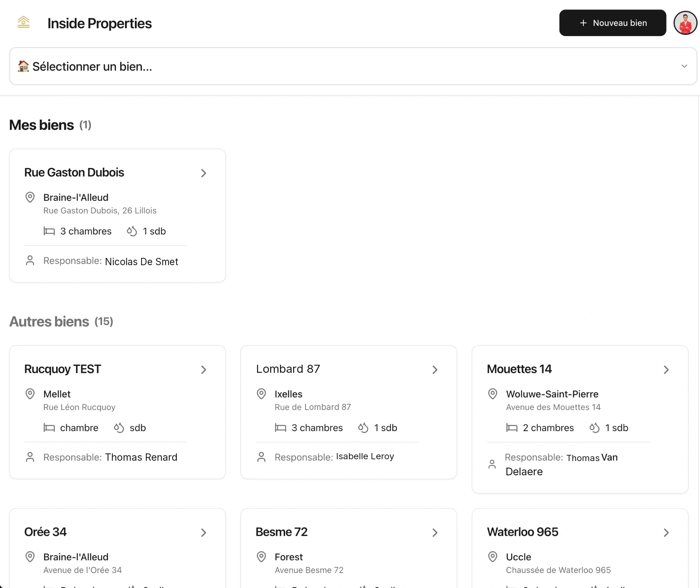Click the droplet icon in Rucquoy TEST card
700x588 pixels.
point(119,428)
